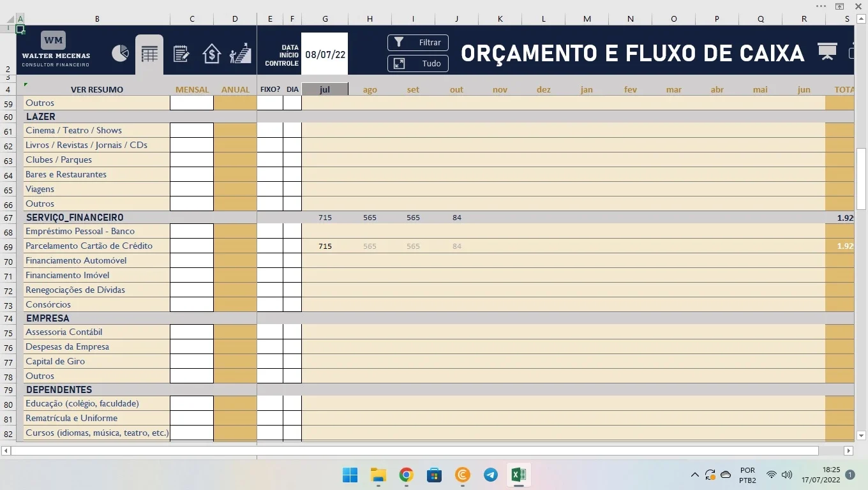Open Windows Start menu

click(x=350, y=475)
